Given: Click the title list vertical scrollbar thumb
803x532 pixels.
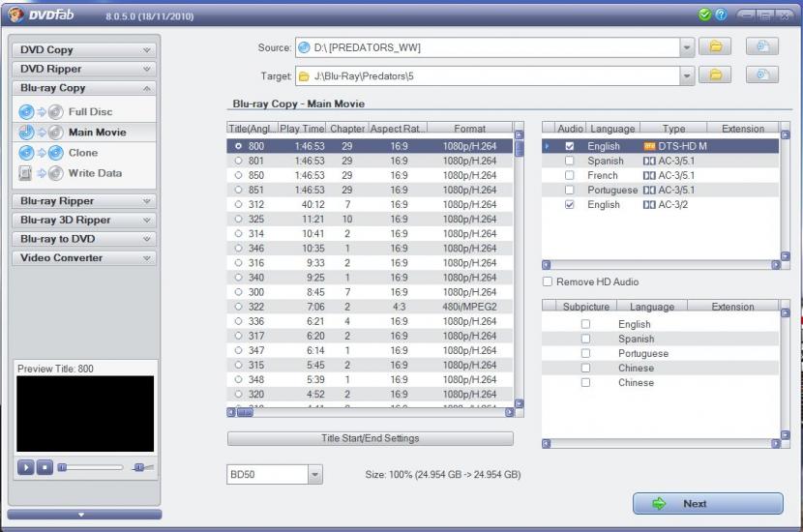Looking at the screenshot, I should tap(519, 149).
